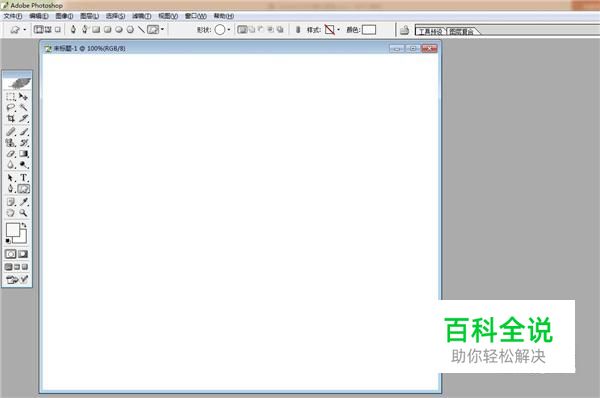Switch to Standard Screen mode

(x=8, y=267)
